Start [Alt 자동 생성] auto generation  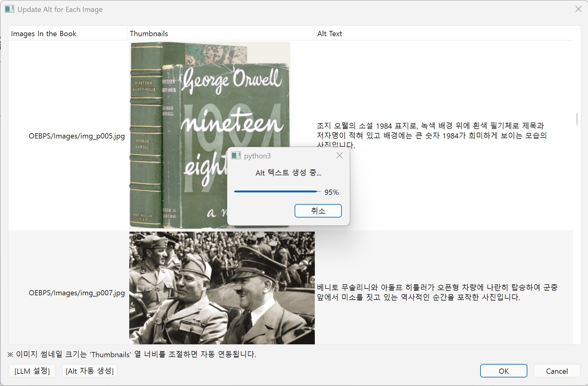click(89, 371)
